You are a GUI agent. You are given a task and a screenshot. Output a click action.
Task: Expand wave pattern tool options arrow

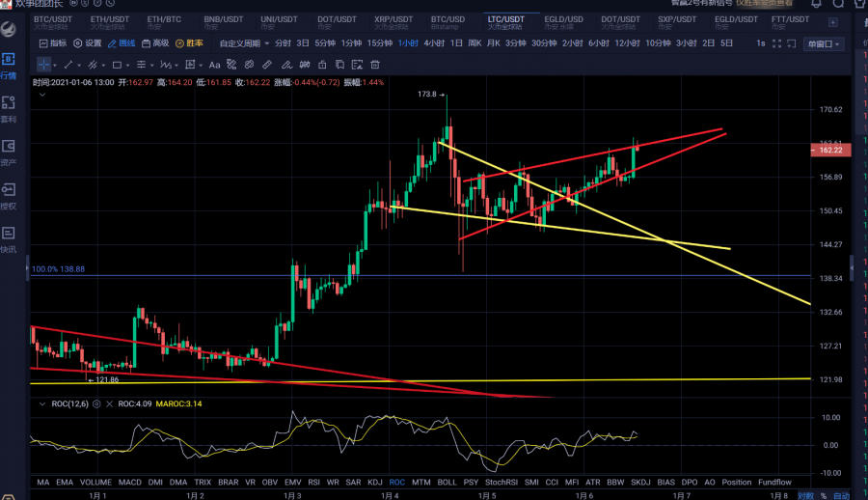tap(176, 66)
